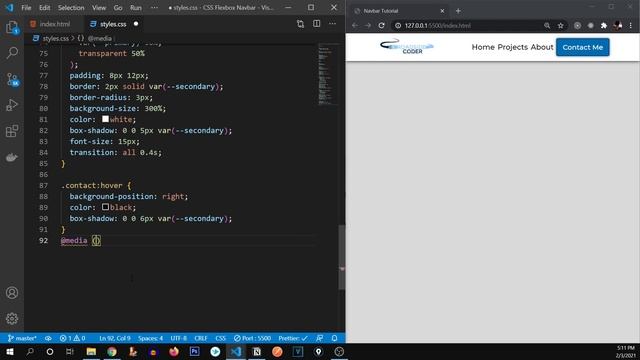Click the Home link in the navbar
This screenshot has height=360, width=640.
(x=483, y=47)
